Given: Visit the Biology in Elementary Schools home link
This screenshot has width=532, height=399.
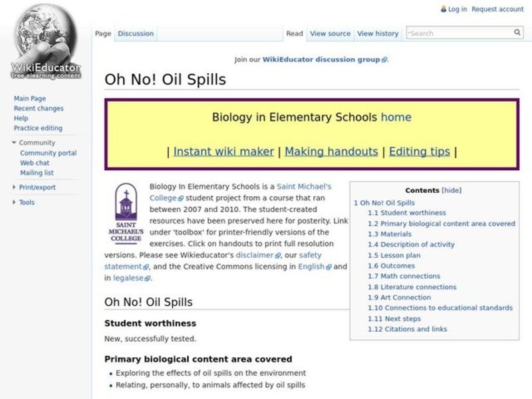Looking at the screenshot, I should [397, 117].
